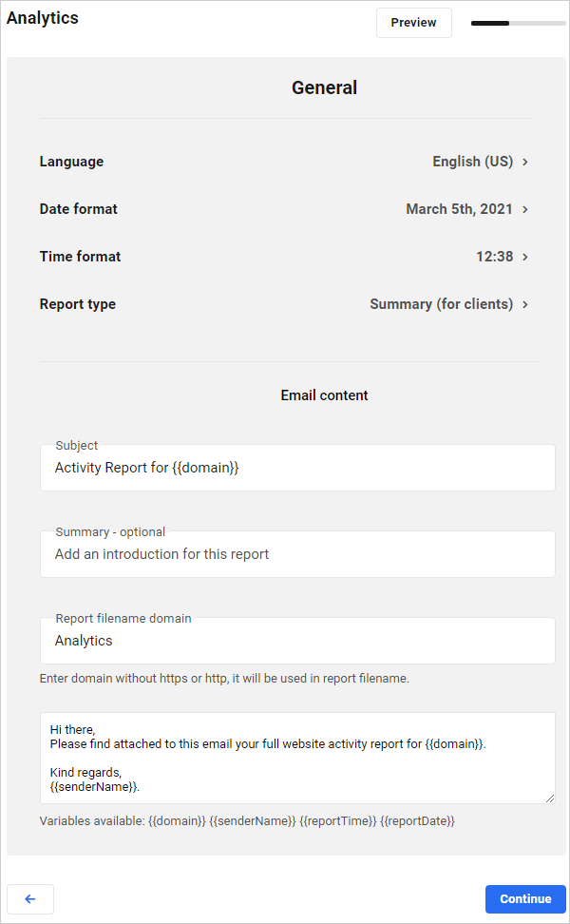Select the Summary (for clients) report value
Image resolution: width=570 pixels, height=924 pixels.
click(x=441, y=304)
